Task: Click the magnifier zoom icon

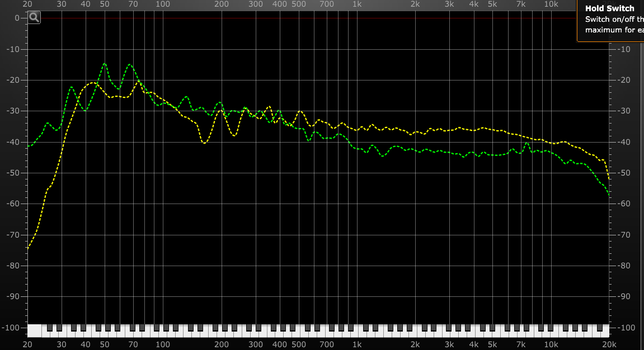Action: tap(34, 17)
